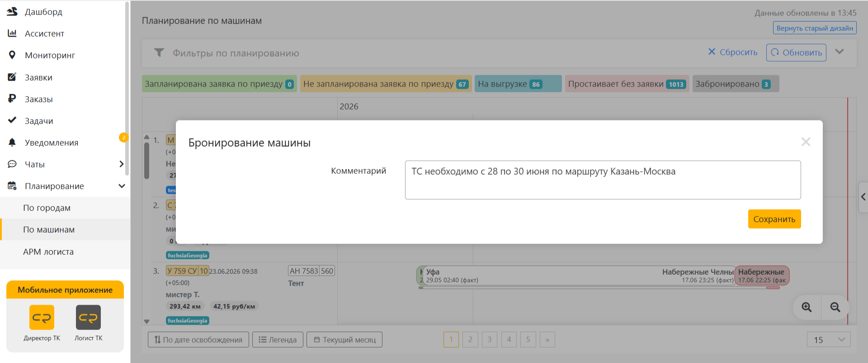This screenshot has width=868, height=363.
Task: Click the Заказы ruble icon
Action: click(x=12, y=99)
